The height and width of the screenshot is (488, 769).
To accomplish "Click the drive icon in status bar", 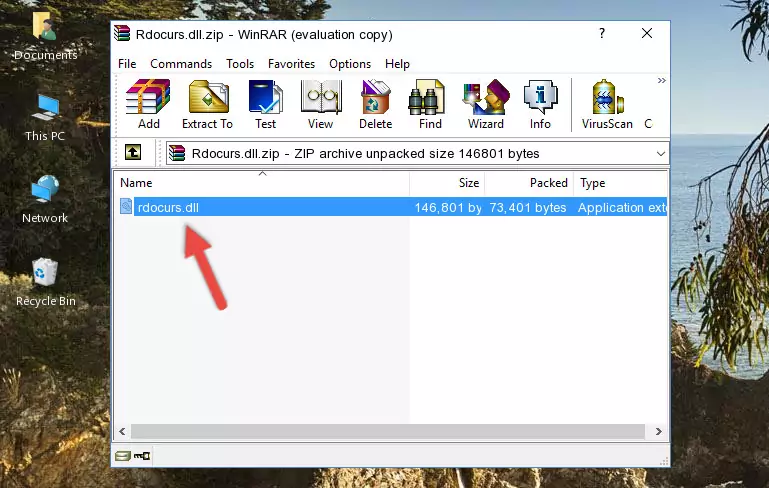I will pos(123,456).
